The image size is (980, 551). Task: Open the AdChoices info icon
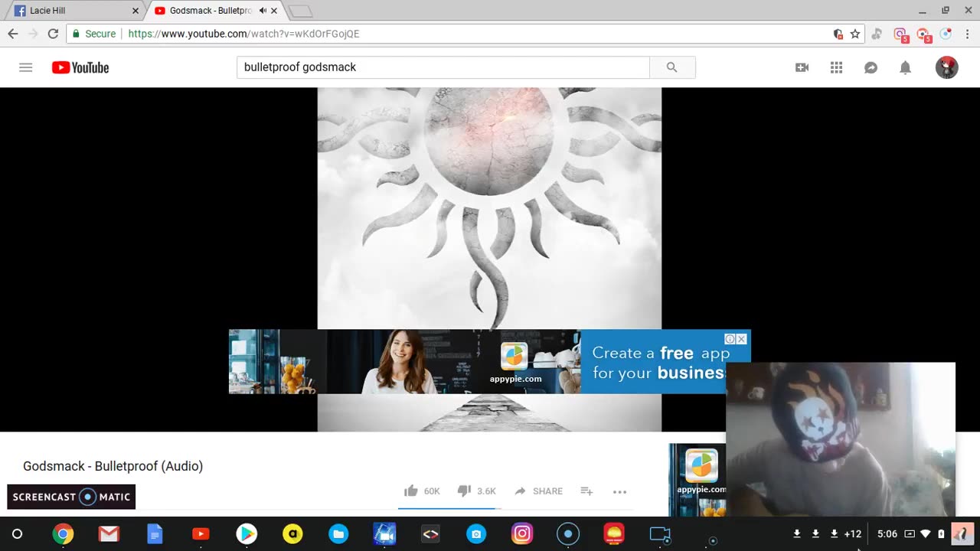(730, 339)
